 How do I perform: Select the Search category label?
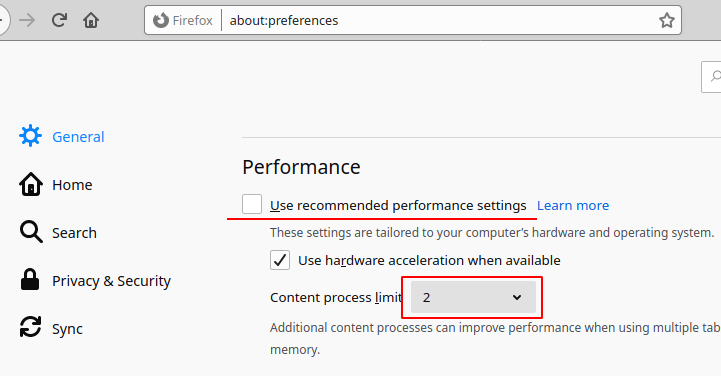pyautogui.click(x=74, y=233)
